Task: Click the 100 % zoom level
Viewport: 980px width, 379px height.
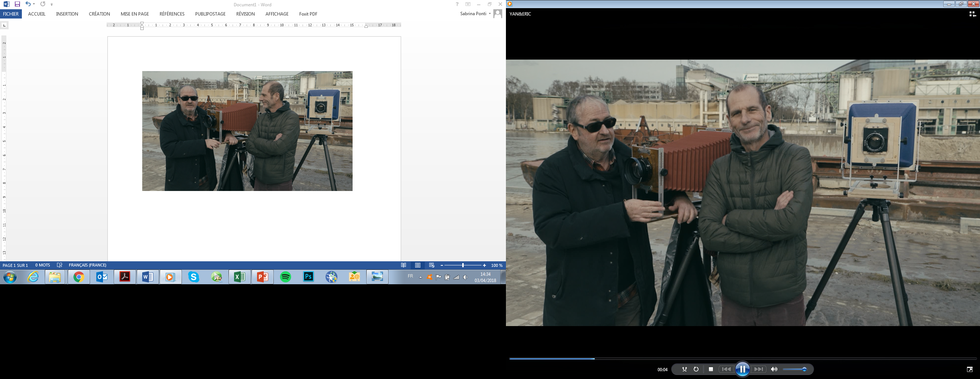Action: [x=496, y=265]
